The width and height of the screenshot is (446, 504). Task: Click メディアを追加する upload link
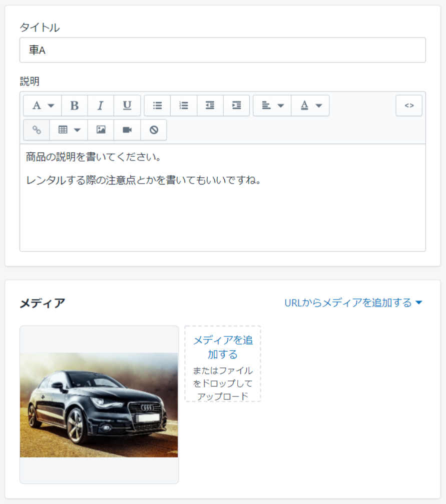pyautogui.click(x=223, y=347)
